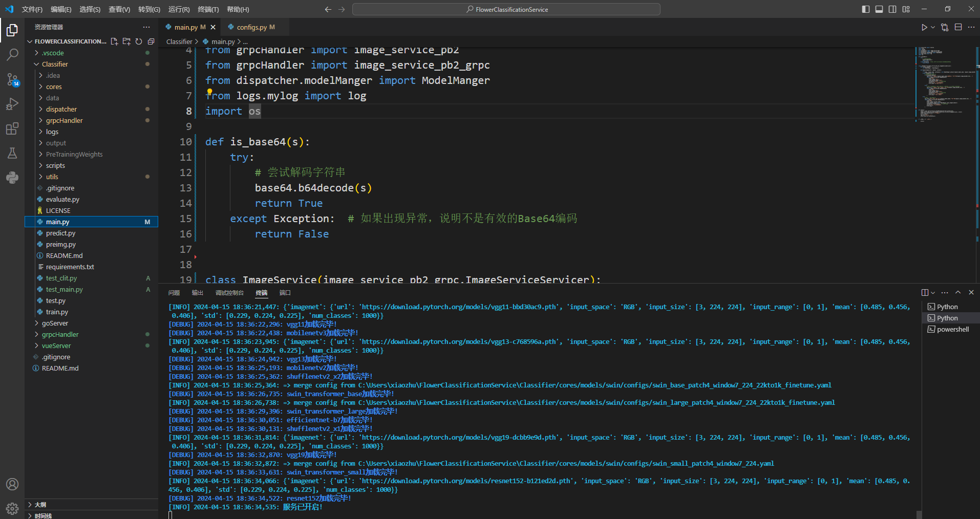Screen dimensions: 980x519
Task: Switch to 调试控制台 panel tab
Action: coord(229,293)
